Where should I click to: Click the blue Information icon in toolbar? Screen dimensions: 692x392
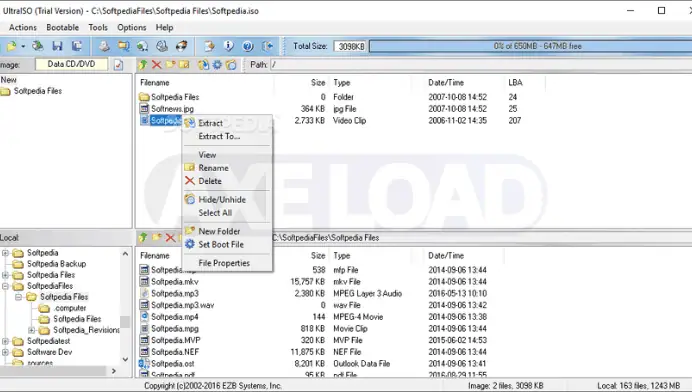tap(229, 46)
